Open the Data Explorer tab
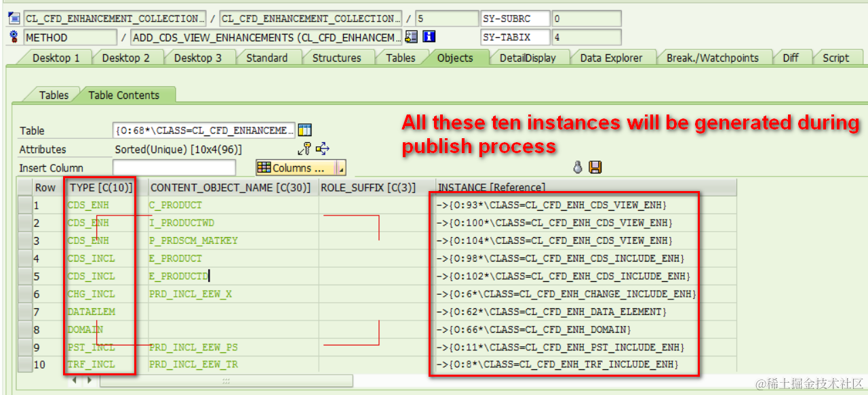Screen dimensions: 868x395 pyautogui.click(x=611, y=58)
